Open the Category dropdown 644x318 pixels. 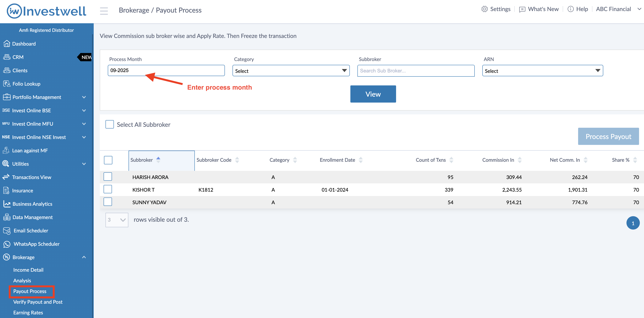tap(291, 71)
